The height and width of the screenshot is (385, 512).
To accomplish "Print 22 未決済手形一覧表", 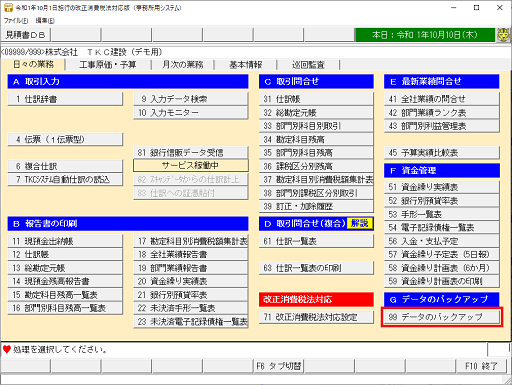I will 191,308.
